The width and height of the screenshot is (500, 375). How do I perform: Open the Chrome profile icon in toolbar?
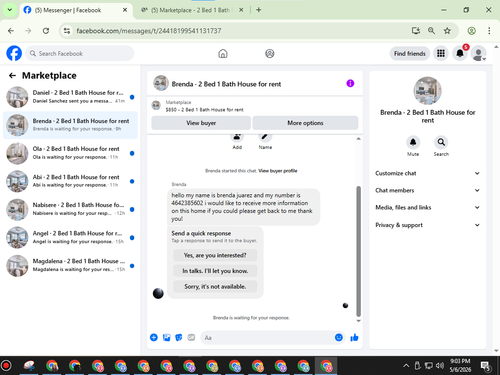471,31
